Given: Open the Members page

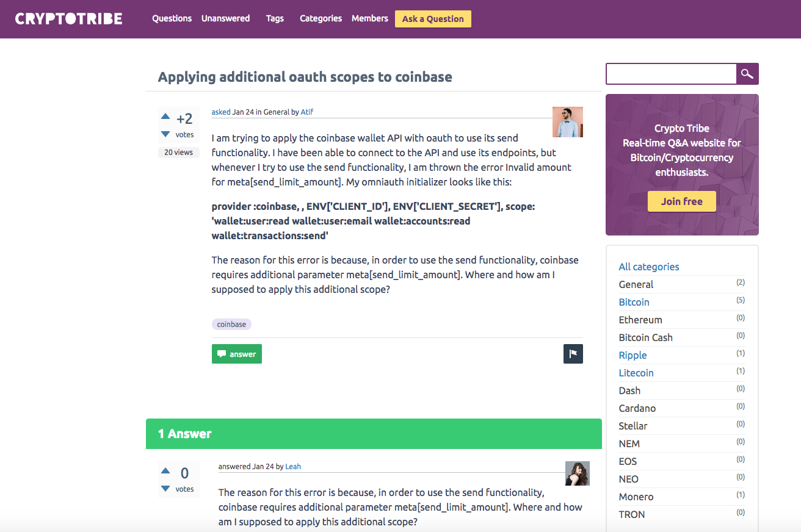Looking at the screenshot, I should [370, 18].
